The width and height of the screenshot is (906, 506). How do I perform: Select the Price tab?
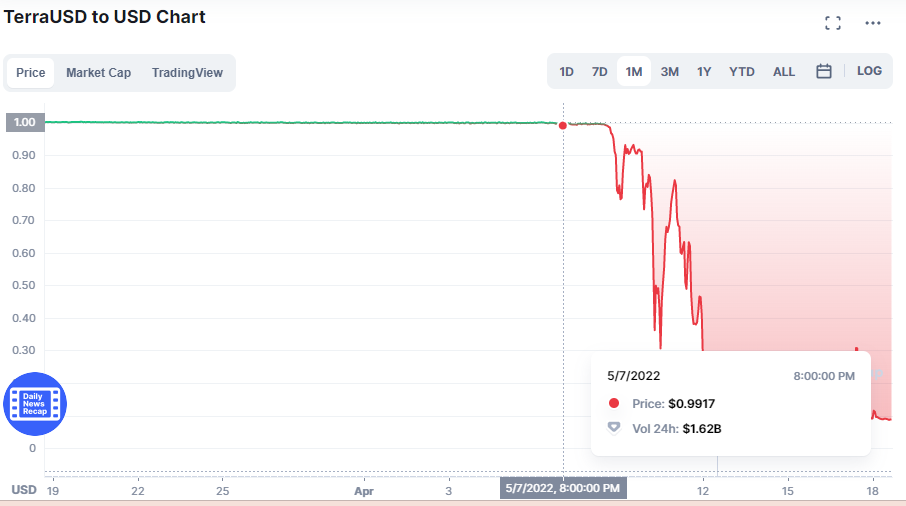coord(31,73)
